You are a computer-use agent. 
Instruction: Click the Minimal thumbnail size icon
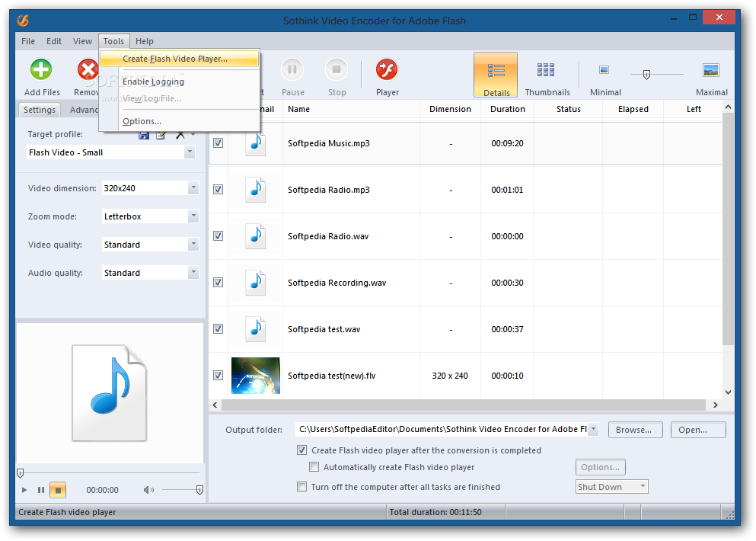pos(604,70)
